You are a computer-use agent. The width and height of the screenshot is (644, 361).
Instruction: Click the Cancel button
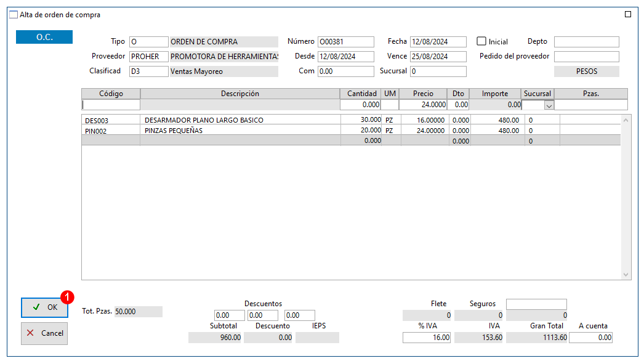click(x=44, y=333)
